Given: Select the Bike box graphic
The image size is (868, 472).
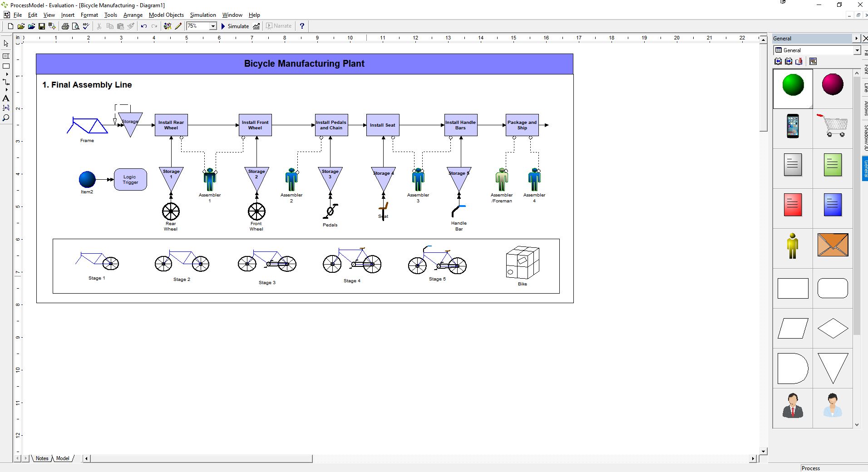Looking at the screenshot, I should click(x=523, y=262).
